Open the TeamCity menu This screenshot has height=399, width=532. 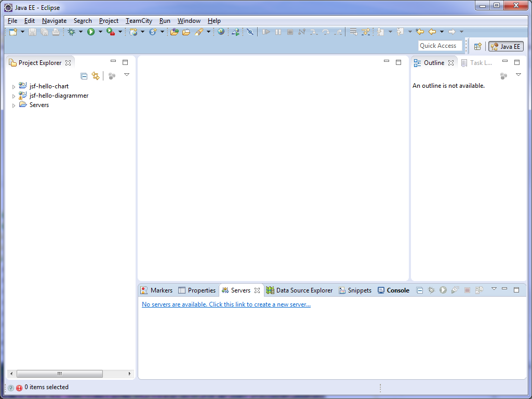pos(139,21)
